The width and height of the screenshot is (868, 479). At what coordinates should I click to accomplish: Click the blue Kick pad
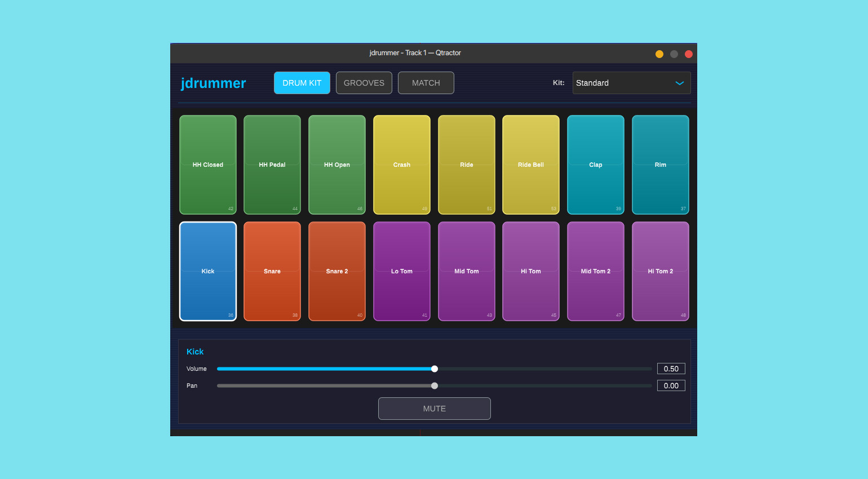click(208, 271)
